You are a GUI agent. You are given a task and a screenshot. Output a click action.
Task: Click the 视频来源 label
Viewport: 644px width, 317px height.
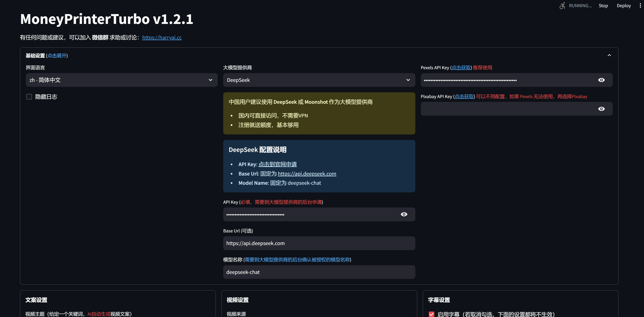point(236,314)
